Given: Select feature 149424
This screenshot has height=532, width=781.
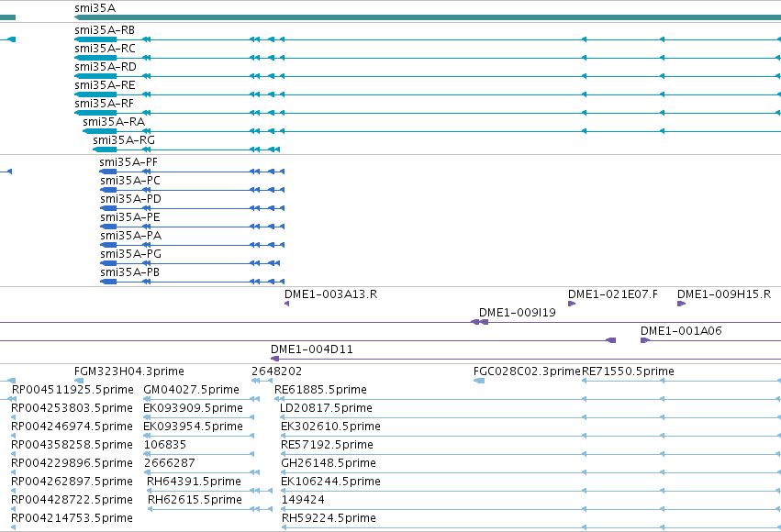Looking at the screenshot, I should 303,500.
